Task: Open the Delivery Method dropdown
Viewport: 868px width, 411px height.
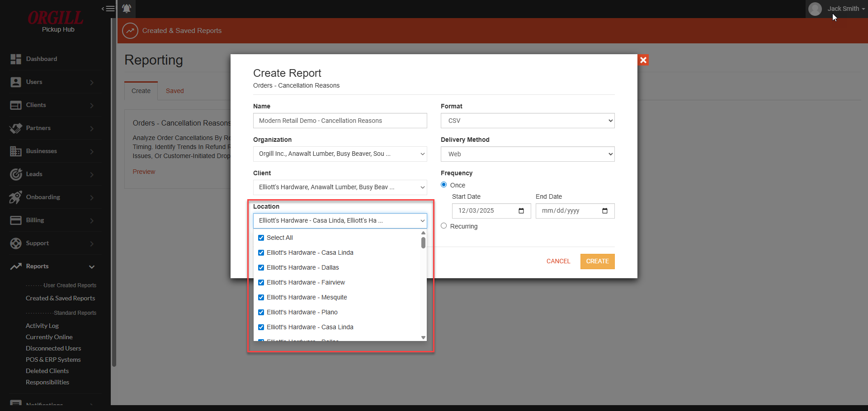Action: (x=528, y=154)
